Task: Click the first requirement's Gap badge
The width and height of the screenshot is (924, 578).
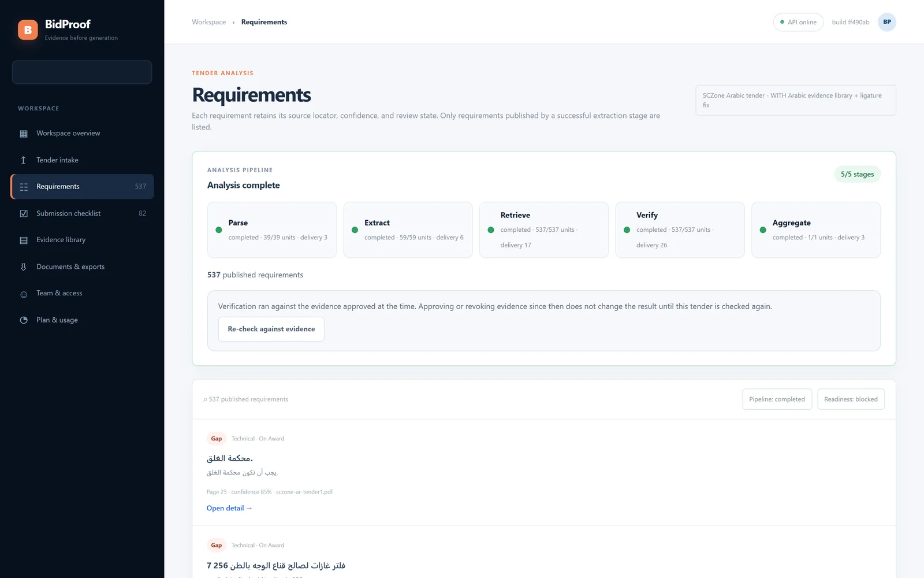Action: point(217,439)
